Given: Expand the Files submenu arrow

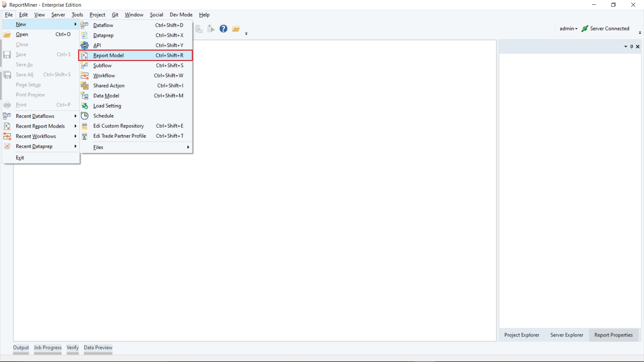Looking at the screenshot, I should [x=188, y=147].
